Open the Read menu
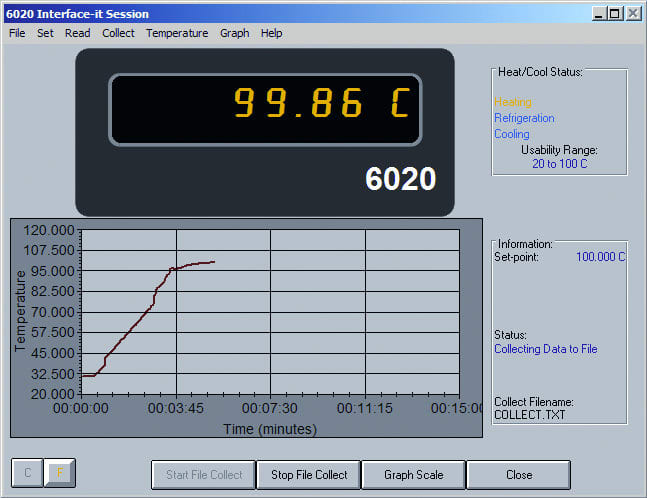647x498 pixels. [78, 33]
